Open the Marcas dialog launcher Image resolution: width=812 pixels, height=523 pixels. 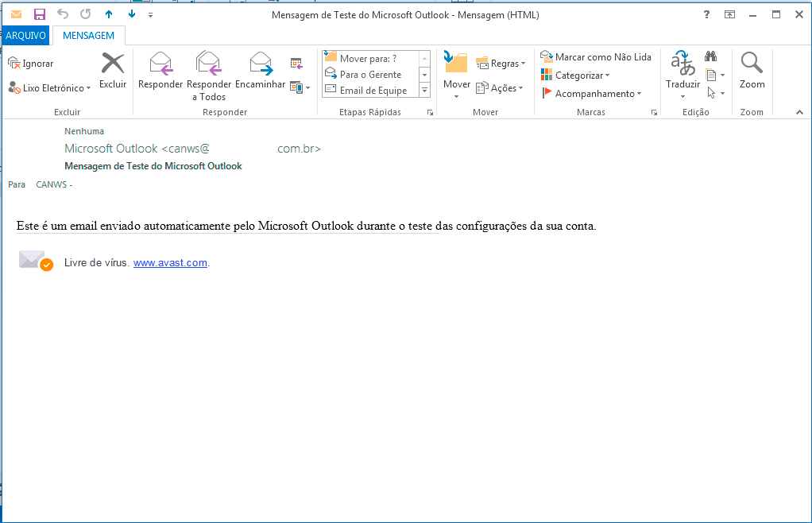point(654,112)
